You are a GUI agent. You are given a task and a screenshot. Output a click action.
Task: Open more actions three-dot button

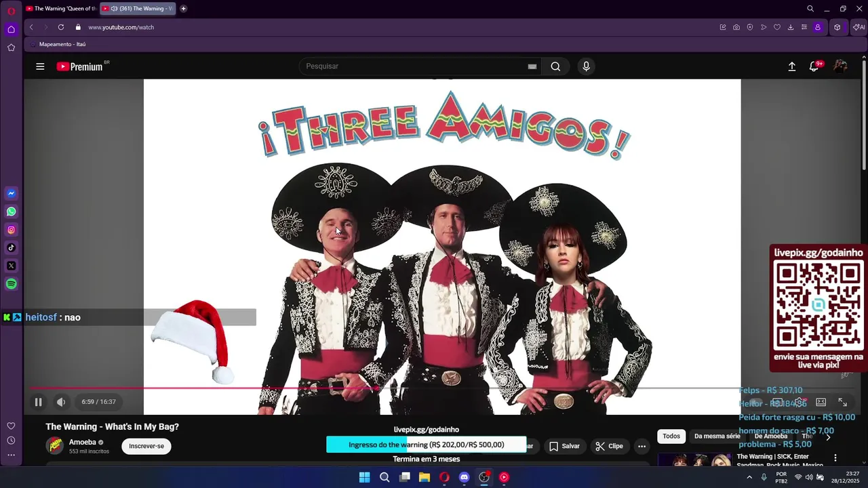tap(642, 446)
